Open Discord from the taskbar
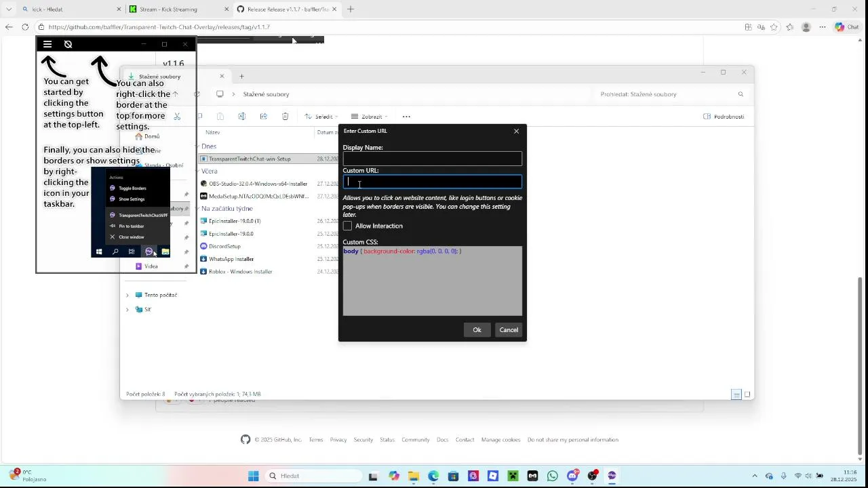Viewport: 868px width, 488px height. (572, 476)
